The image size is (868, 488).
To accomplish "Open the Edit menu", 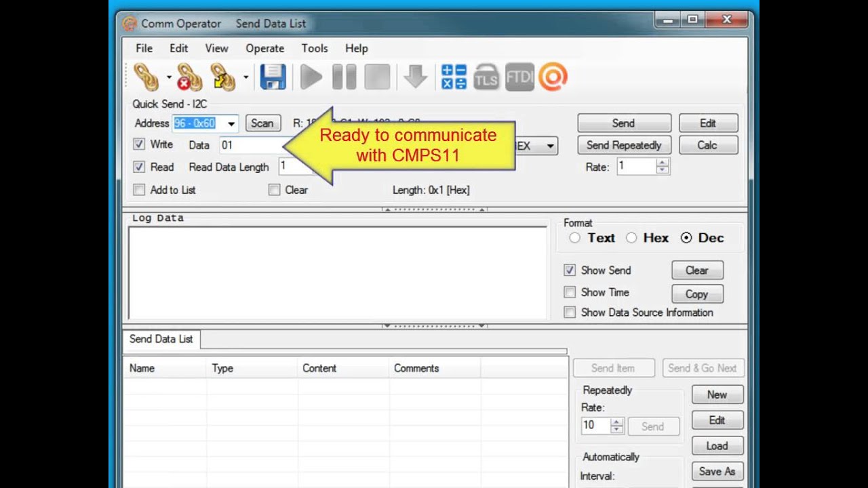I will coord(179,48).
